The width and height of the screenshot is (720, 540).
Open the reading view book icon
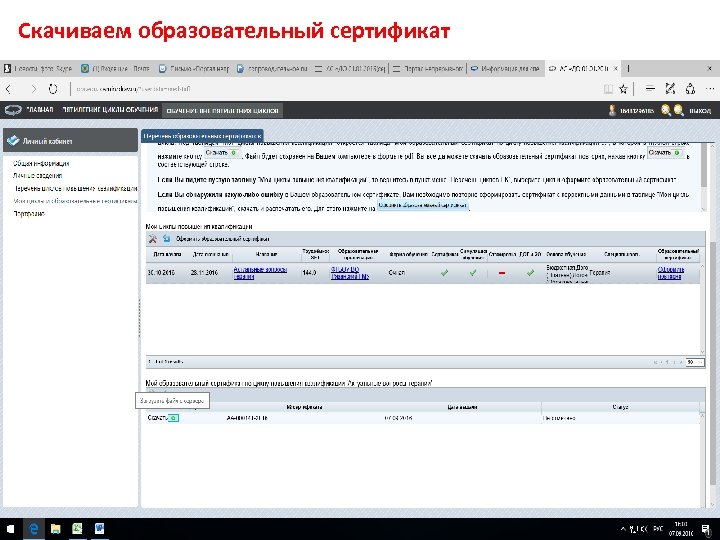(x=608, y=89)
